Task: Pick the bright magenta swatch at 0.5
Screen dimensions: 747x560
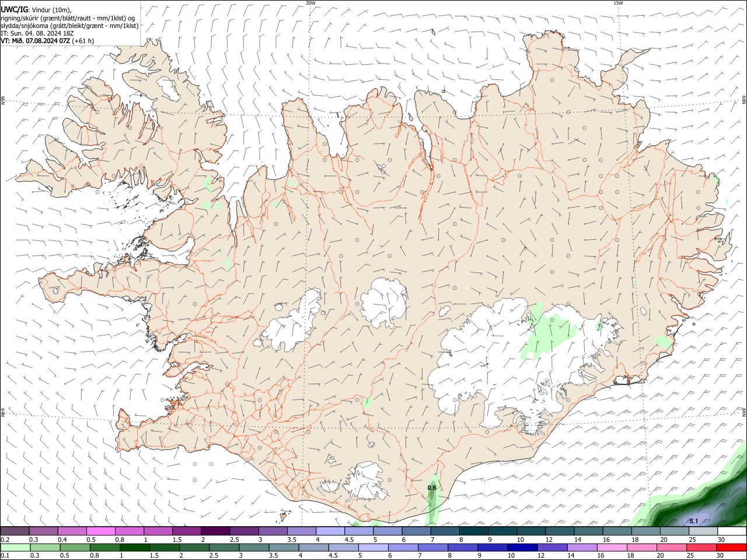Action: coord(100,531)
